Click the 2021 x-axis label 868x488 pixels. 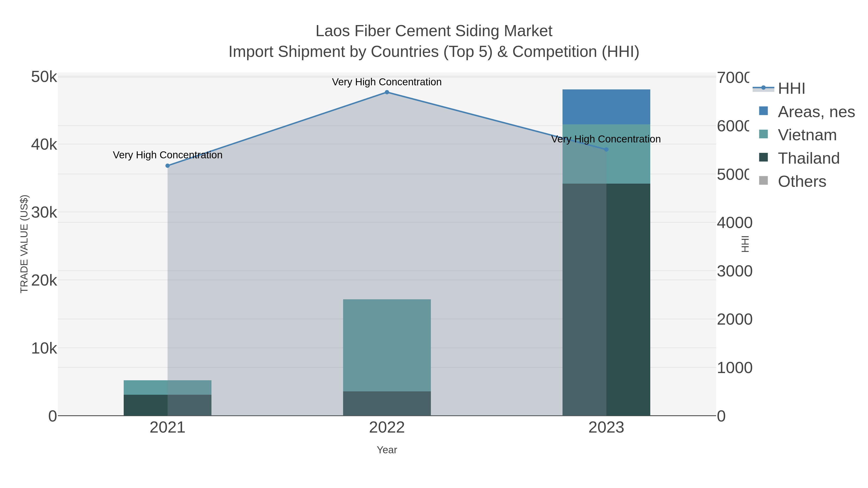[168, 428]
